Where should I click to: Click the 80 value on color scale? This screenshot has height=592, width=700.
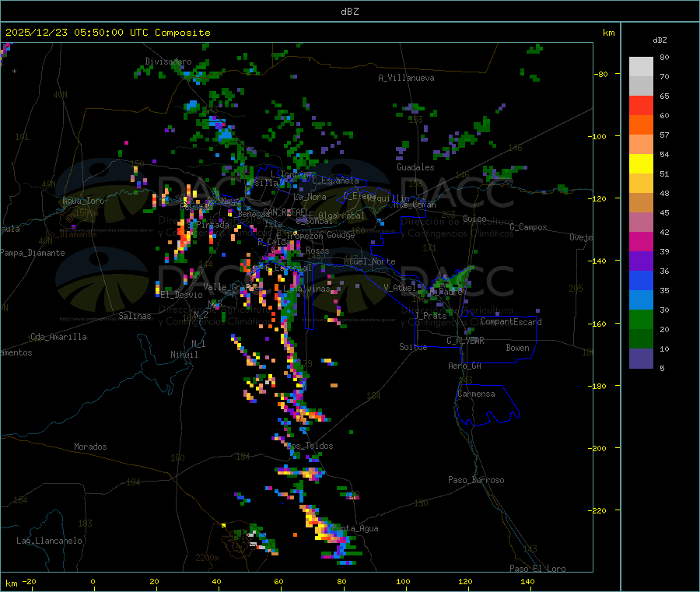664,57
